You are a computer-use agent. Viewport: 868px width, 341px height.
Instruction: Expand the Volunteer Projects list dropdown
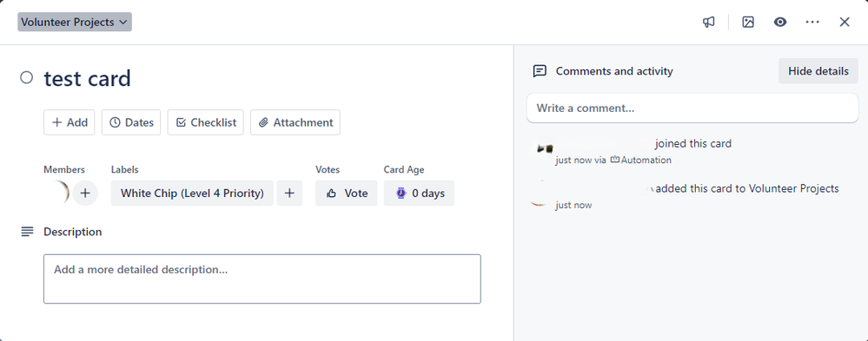[x=75, y=22]
